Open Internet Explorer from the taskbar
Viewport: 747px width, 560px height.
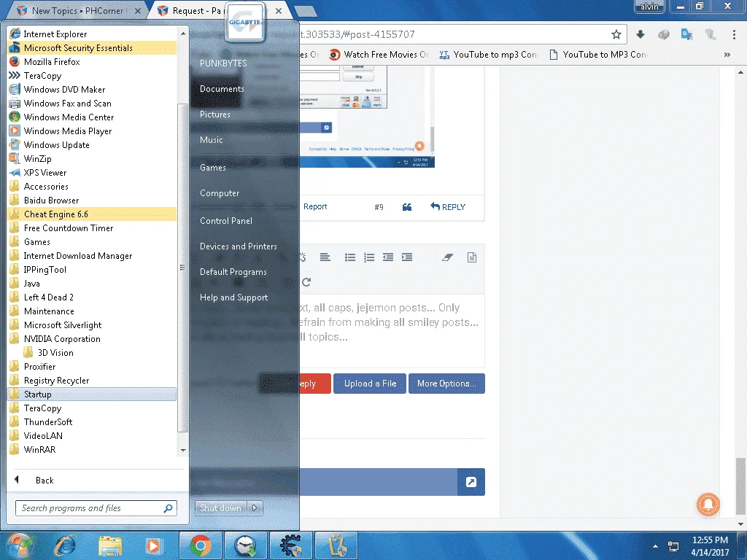coord(65,545)
